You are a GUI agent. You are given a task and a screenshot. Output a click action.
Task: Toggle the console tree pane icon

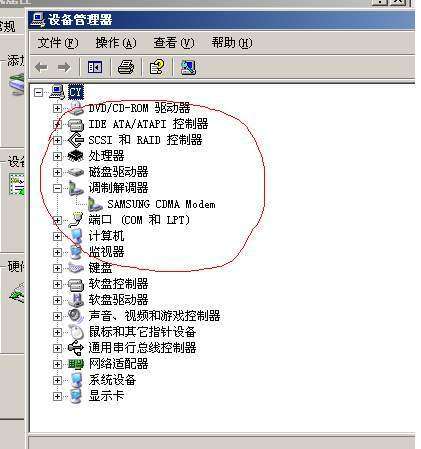click(95, 68)
